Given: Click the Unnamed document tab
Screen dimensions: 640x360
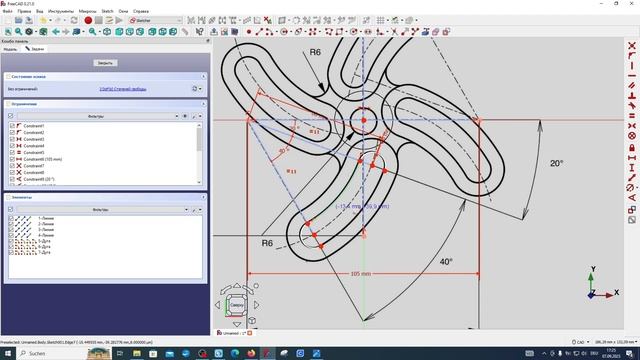Looking at the screenshot, I should coord(234,333).
